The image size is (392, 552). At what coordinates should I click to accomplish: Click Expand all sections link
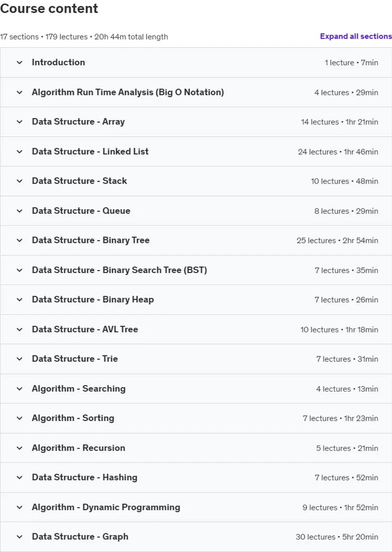tap(356, 36)
